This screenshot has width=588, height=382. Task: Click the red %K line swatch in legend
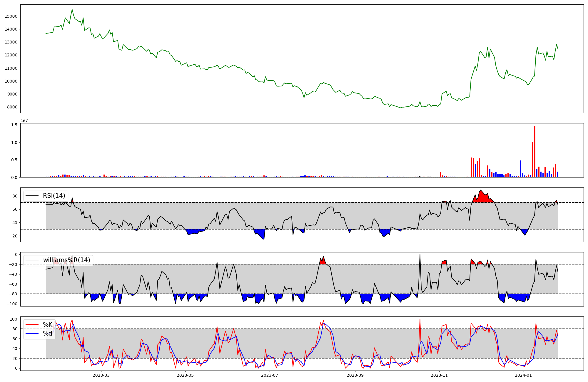(32, 325)
